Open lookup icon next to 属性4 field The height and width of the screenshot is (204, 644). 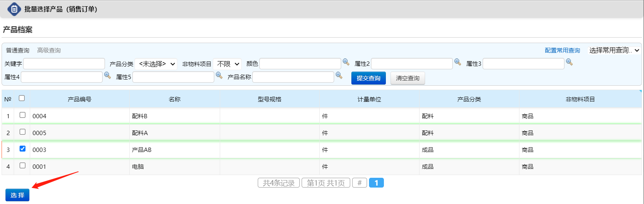[x=107, y=75]
